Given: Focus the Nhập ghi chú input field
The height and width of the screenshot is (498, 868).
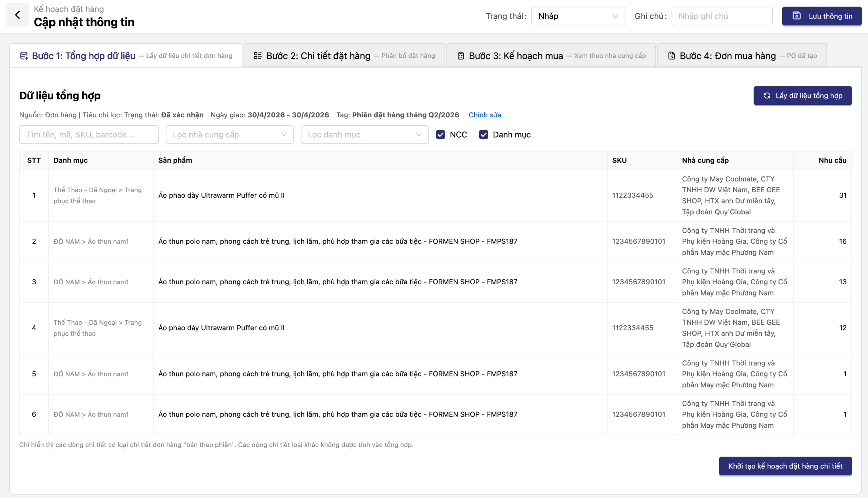Looking at the screenshot, I should point(721,16).
